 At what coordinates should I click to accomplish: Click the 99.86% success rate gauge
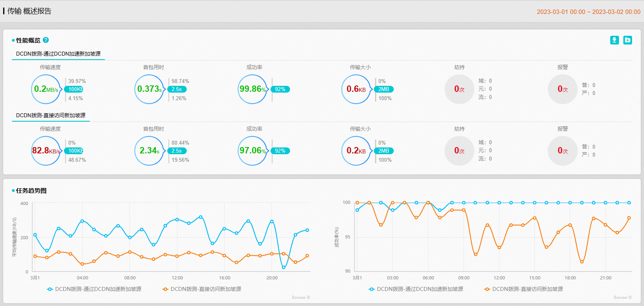click(x=253, y=89)
